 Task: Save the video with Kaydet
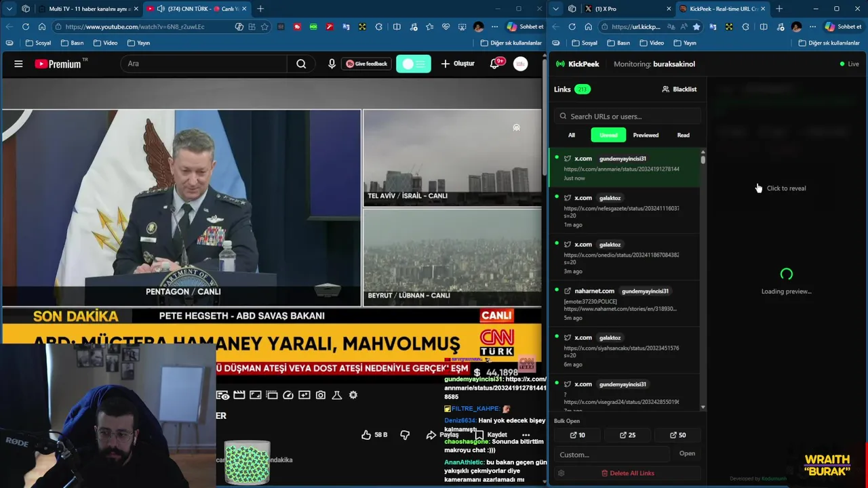pos(491,434)
